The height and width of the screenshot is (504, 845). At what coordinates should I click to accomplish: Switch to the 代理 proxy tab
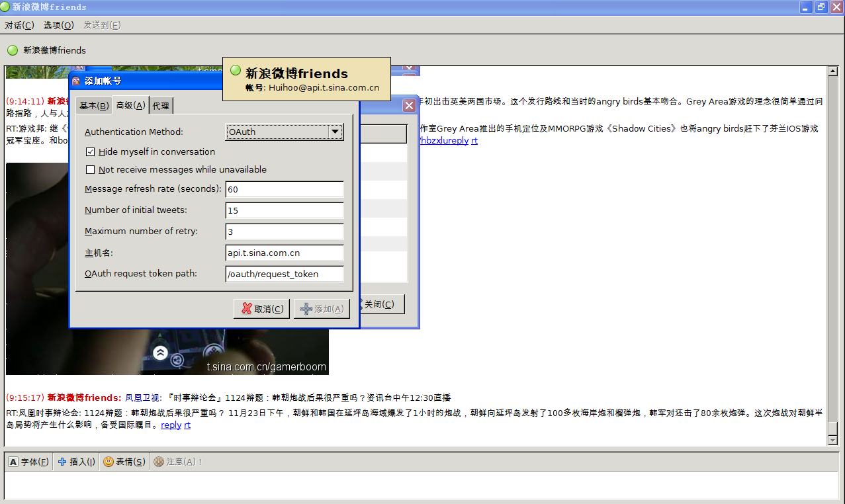tap(161, 106)
